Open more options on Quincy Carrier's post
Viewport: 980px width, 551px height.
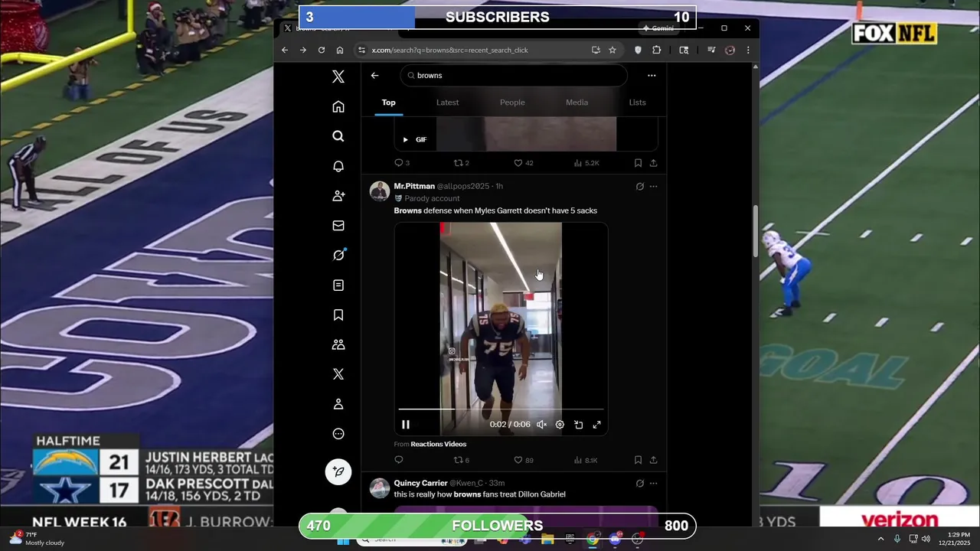tap(653, 483)
